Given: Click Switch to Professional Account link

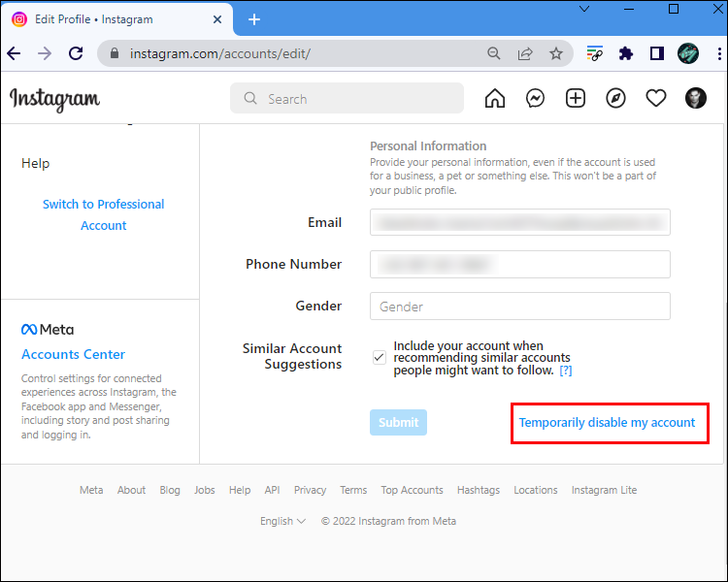Looking at the screenshot, I should 103,215.
